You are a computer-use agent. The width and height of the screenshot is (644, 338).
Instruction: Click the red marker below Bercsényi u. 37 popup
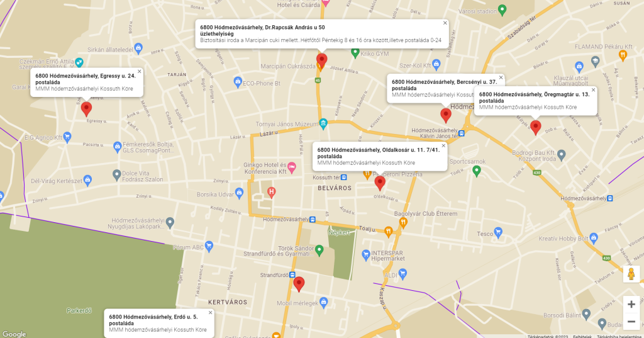coord(445,115)
